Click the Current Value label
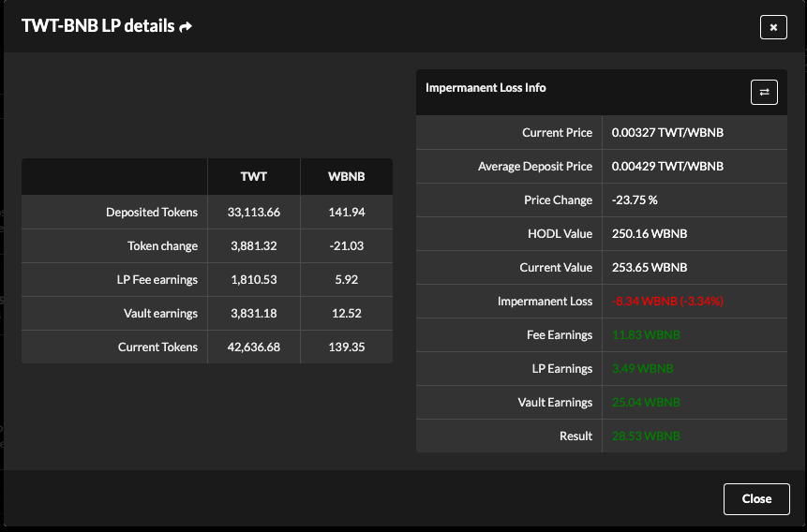The width and height of the screenshot is (807, 532). point(556,268)
